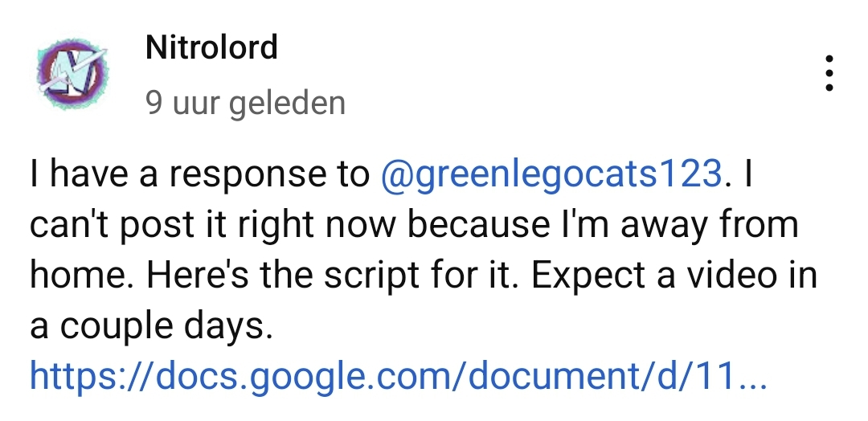Open the @greenlegocats123 mention link
This screenshot has height=421, width=868.
(550, 172)
